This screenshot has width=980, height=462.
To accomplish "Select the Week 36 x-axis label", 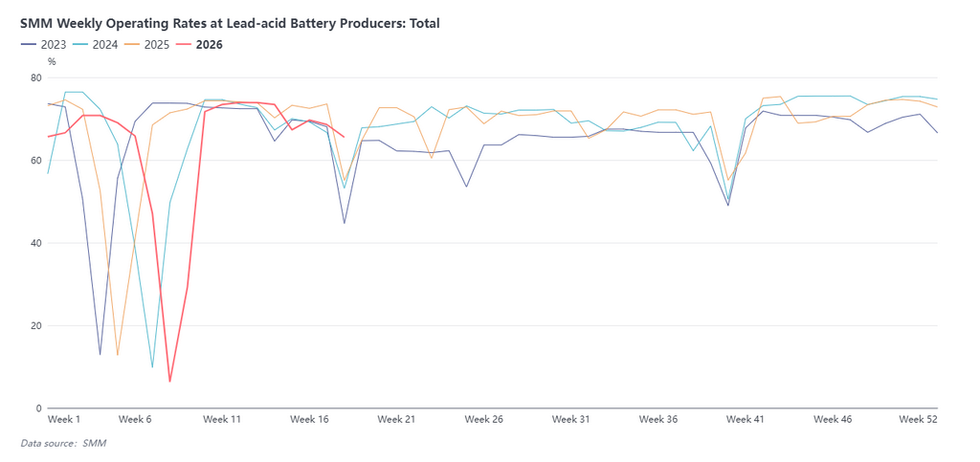I will point(657,419).
